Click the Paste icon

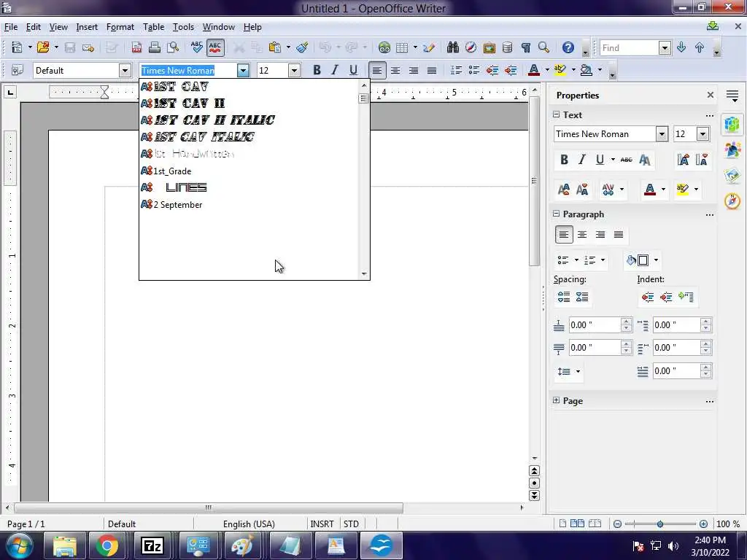pyautogui.click(x=274, y=47)
